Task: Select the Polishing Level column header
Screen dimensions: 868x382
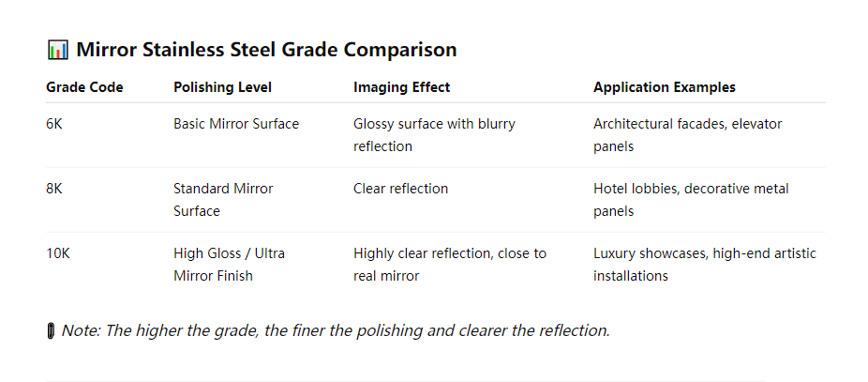Action: tap(222, 87)
